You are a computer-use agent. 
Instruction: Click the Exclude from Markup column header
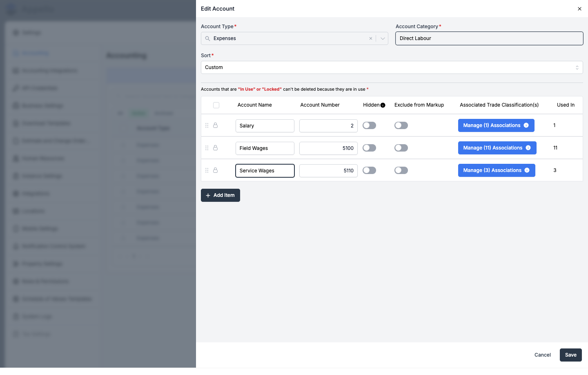(x=419, y=105)
